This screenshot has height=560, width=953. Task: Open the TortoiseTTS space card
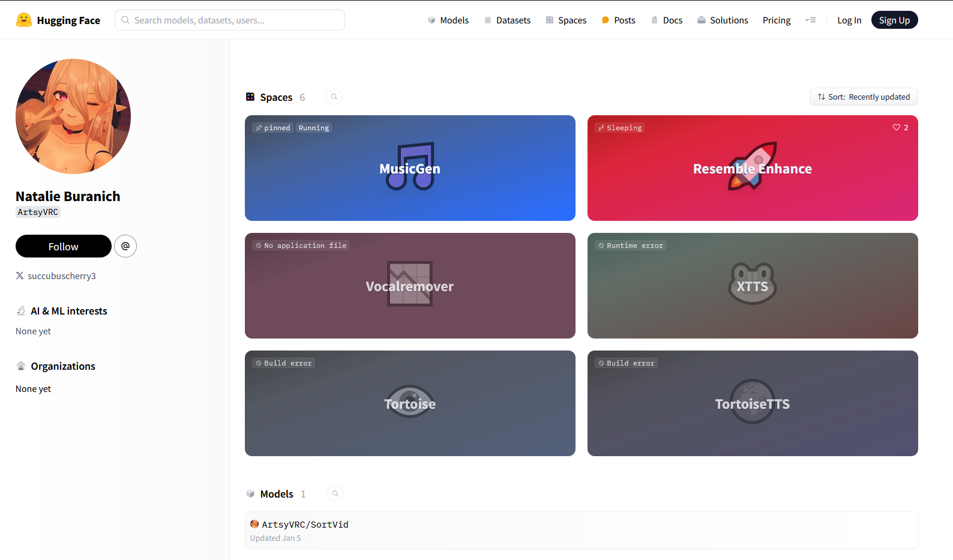[x=753, y=403]
